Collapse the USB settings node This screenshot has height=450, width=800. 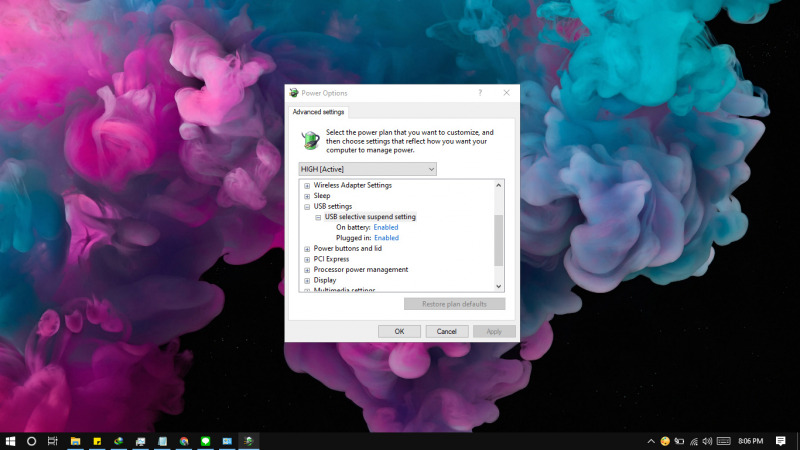(307, 207)
